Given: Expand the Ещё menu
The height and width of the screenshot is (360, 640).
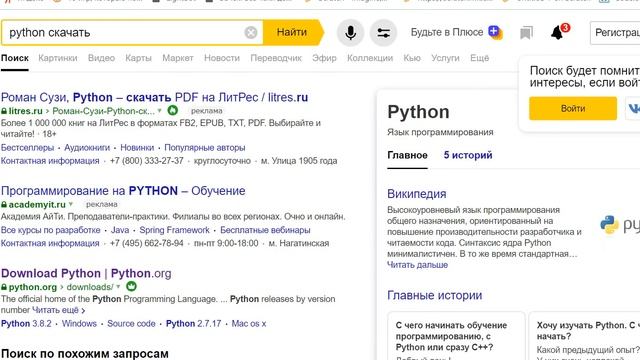Looking at the screenshot, I should 479,58.
